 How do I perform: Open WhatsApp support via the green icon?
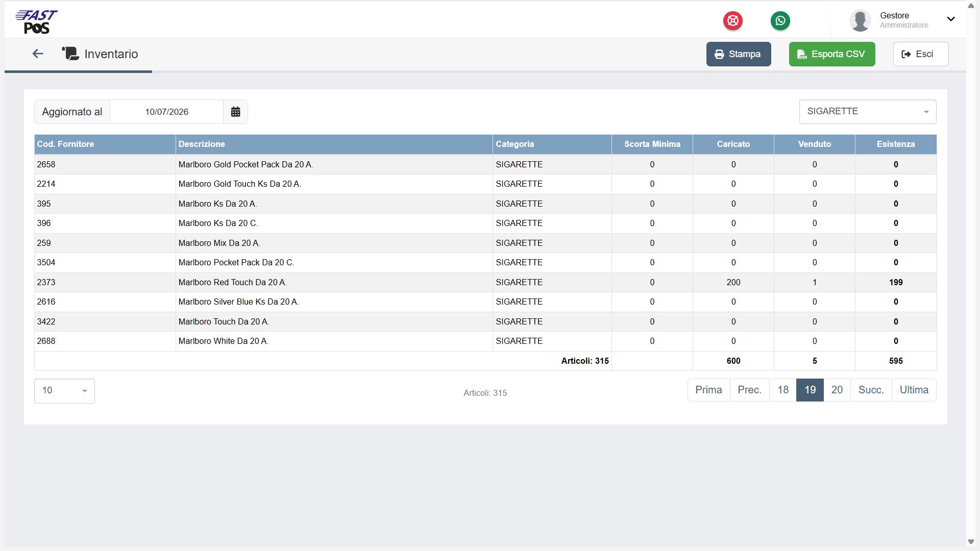coord(780,20)
